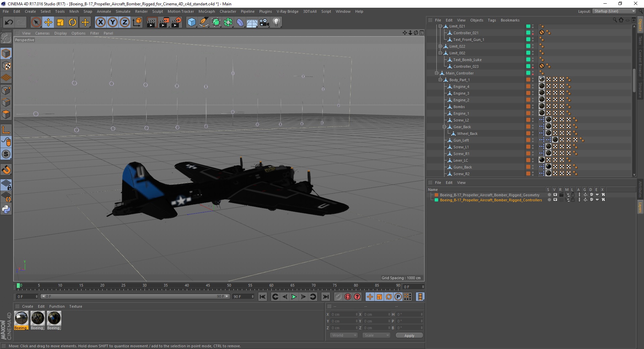Click frame 45 on the timeline ruler
The height and width of the screenshot is (349, 644).
tap(208, 286)
